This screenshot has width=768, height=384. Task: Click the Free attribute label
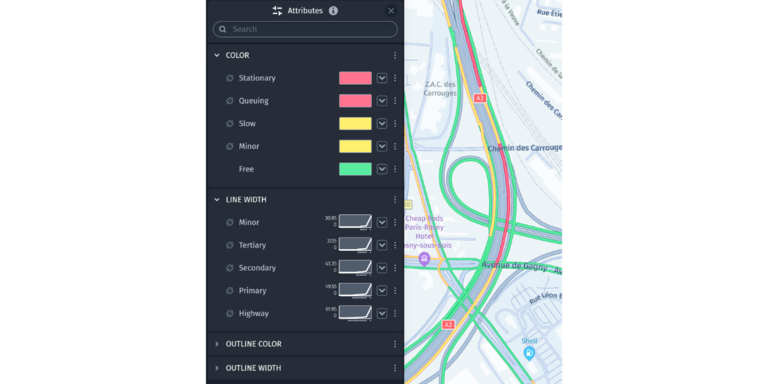pos(246,169)
